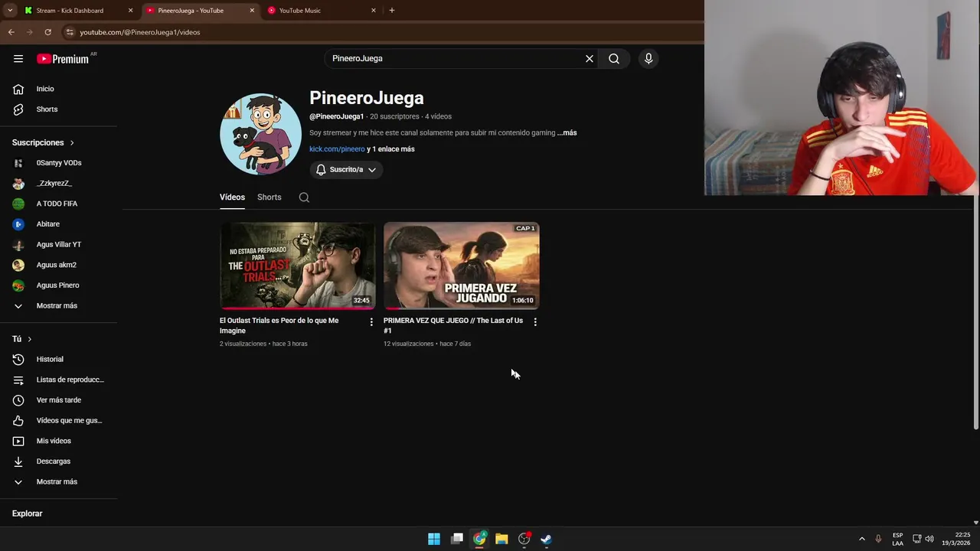
Task: Open kick.com/pineero link
Action: (337, 149)
